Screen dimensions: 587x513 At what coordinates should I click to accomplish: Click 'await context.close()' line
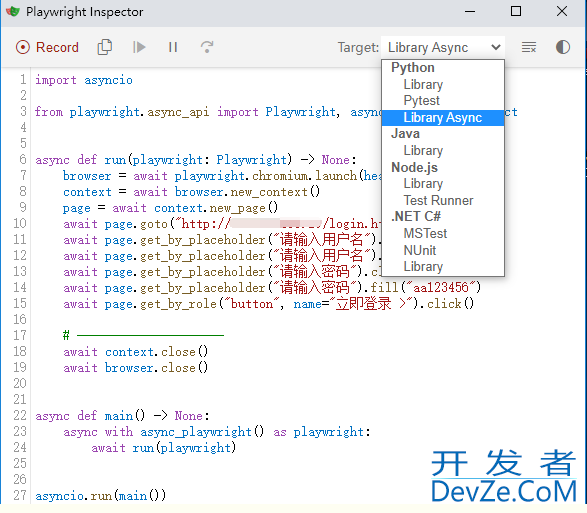[135, 352]
